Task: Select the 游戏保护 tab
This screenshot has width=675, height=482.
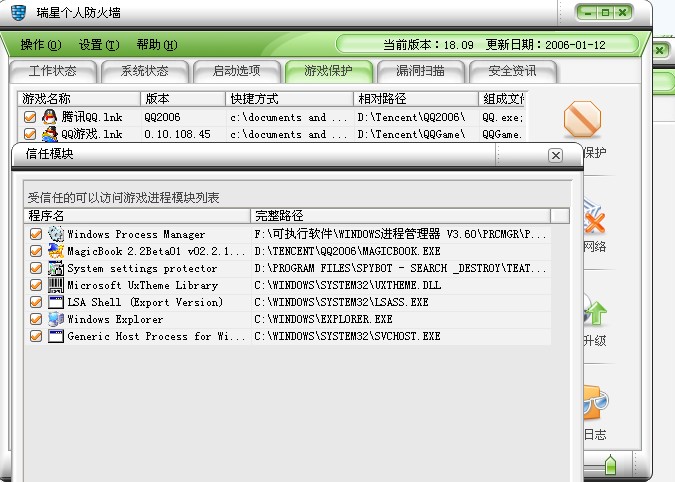Action: point(328,71)
